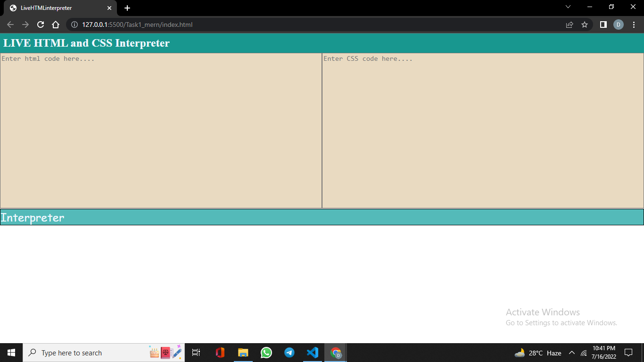Expand the hidden icons in the system tray
Viewport: 644px width, 362px height.
click(571, 353)
